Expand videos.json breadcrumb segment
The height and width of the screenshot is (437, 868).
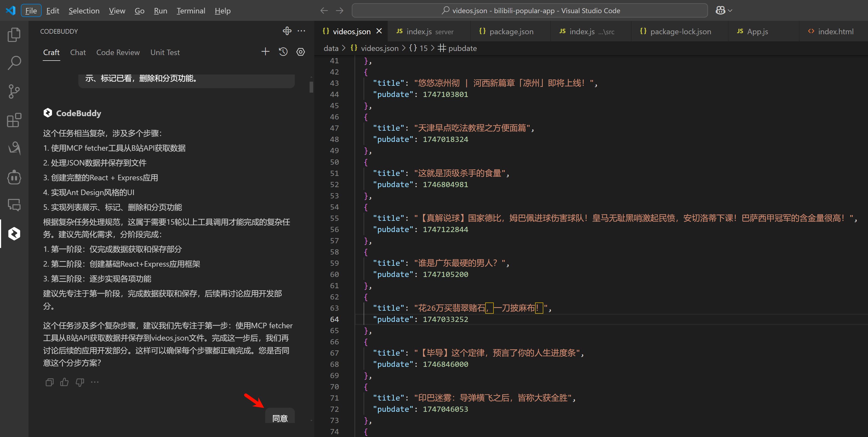coord(379,48)
